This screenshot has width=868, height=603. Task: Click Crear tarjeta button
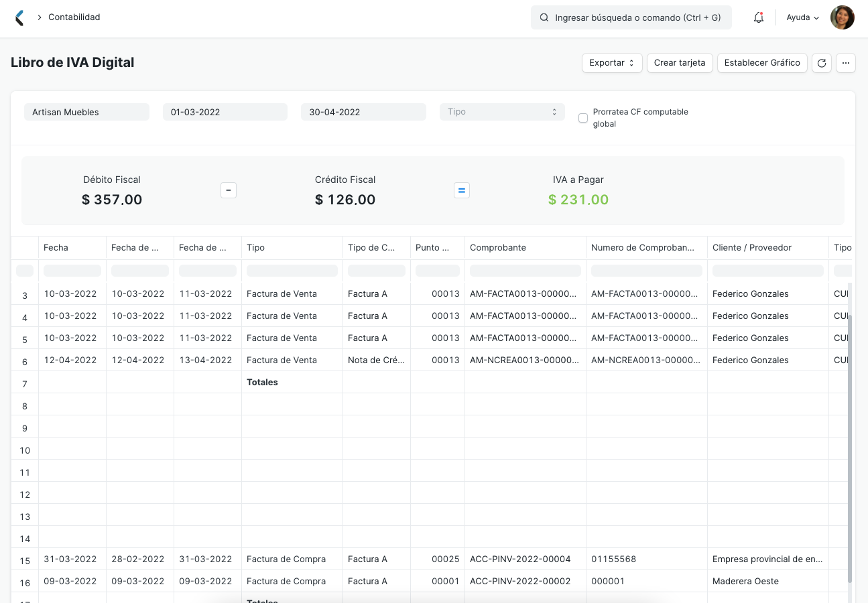(x=680, y=63)
